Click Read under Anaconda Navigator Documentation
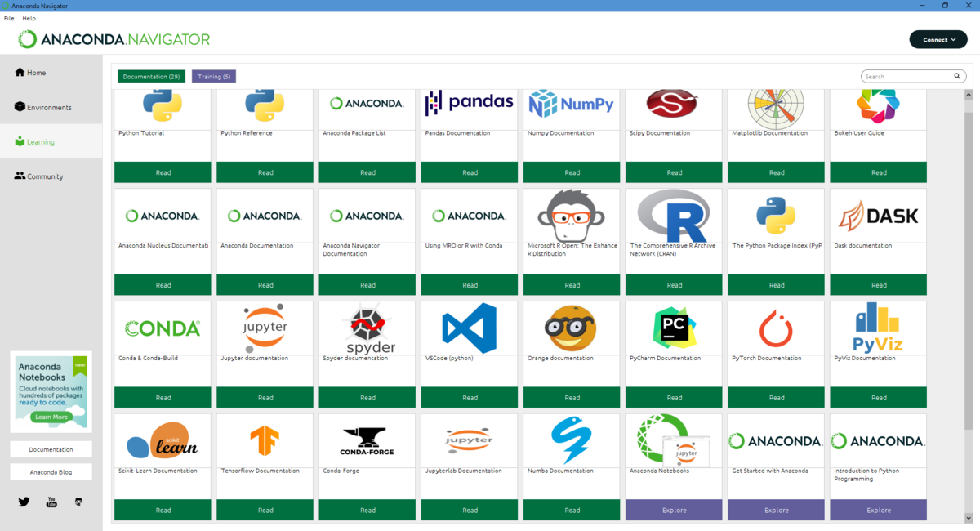Viewport: 980px width, 531px height. 367,285
